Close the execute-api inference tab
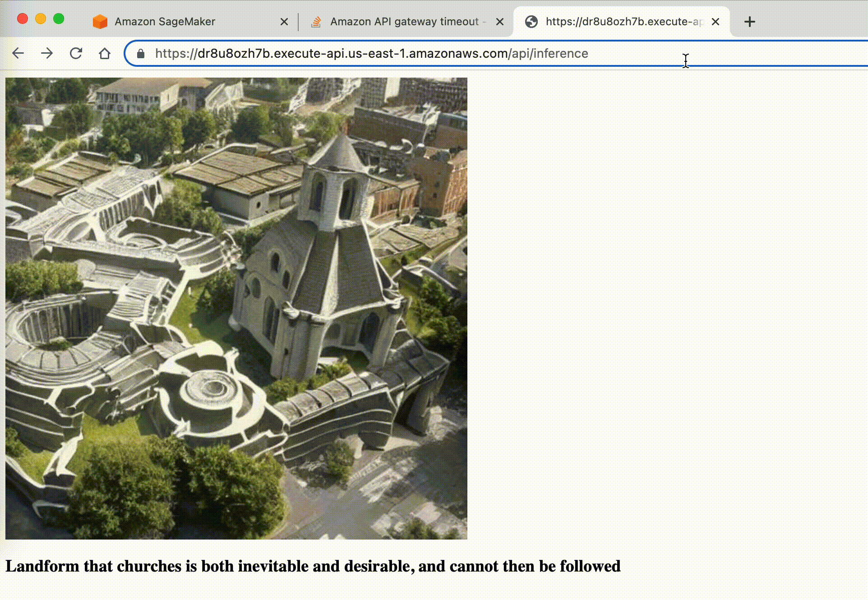 (x=716, y=22)
